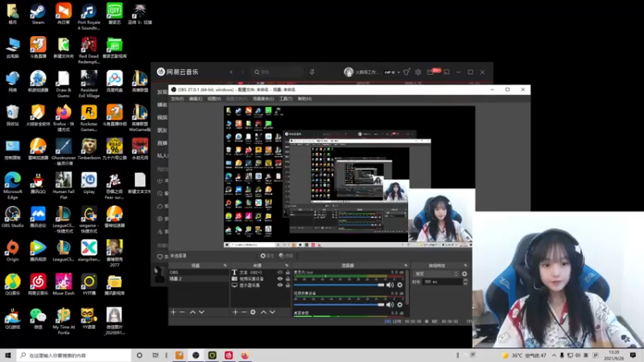Viewport: 644px width, 362px height.
Task: Open Steam desktop shortcut
Action: [x=38, y=14]
